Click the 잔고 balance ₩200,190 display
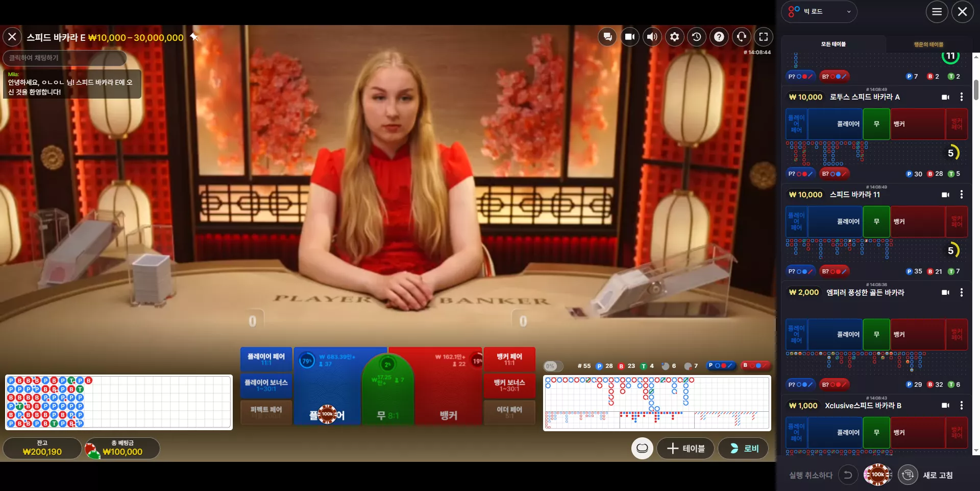Viewport: 980px width, 491px height. click(x=42, y=448)
